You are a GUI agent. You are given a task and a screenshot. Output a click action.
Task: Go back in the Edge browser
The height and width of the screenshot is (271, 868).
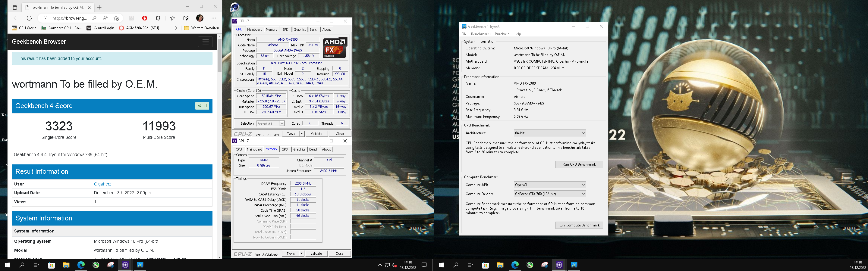(16, 18)
